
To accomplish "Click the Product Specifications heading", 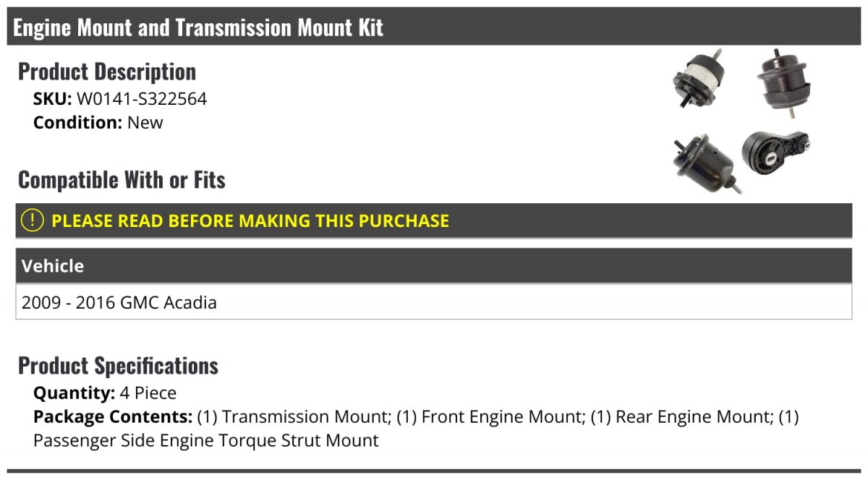I will 118,366.
